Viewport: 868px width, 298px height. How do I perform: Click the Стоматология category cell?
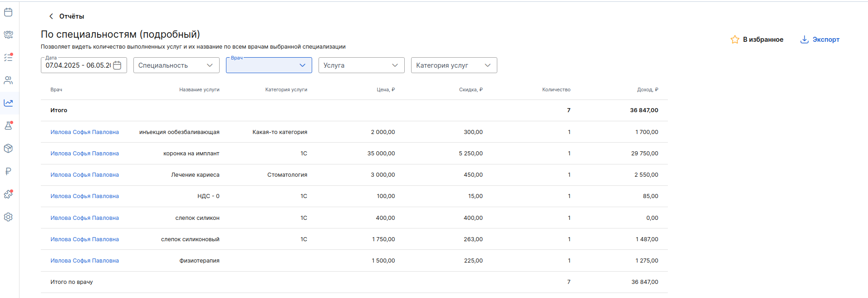(x=287, y=175)
